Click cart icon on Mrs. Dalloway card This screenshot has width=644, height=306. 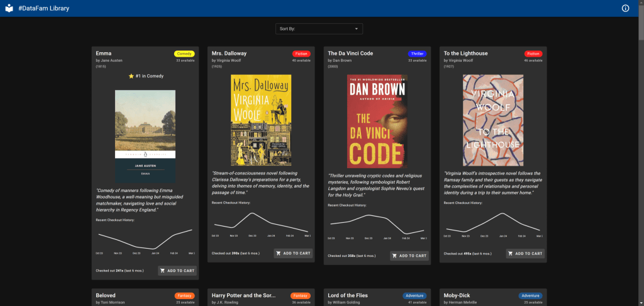[x=279, y=253]
